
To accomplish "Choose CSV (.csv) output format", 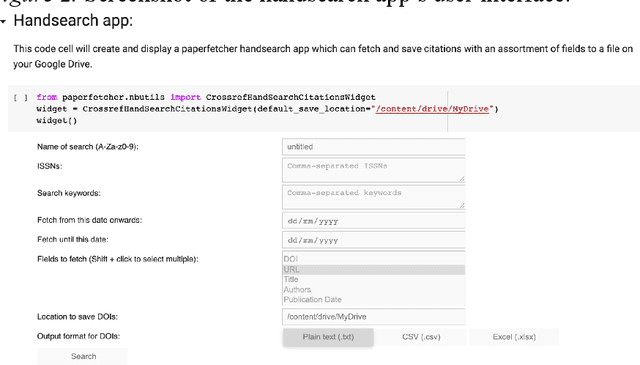I will point(421,337).
